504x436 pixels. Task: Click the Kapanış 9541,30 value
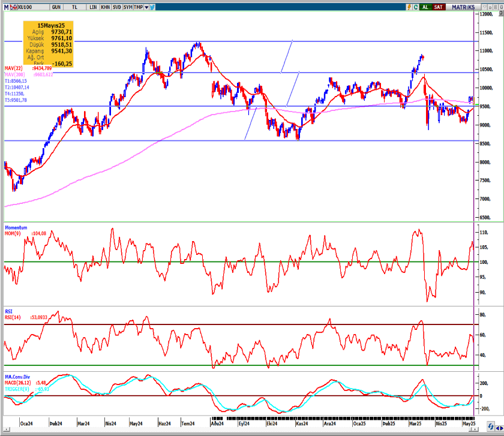tap(62, 51)
